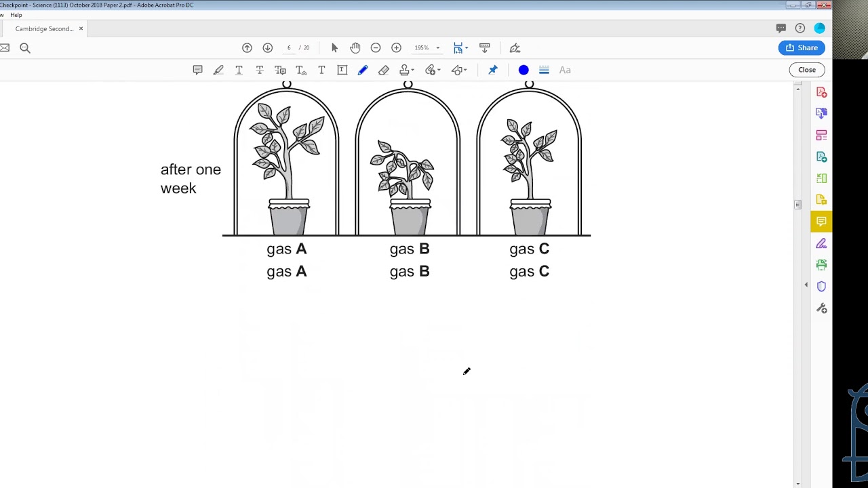Open the Sign with pen tool
868x488 pixels.
coord(515,47)
